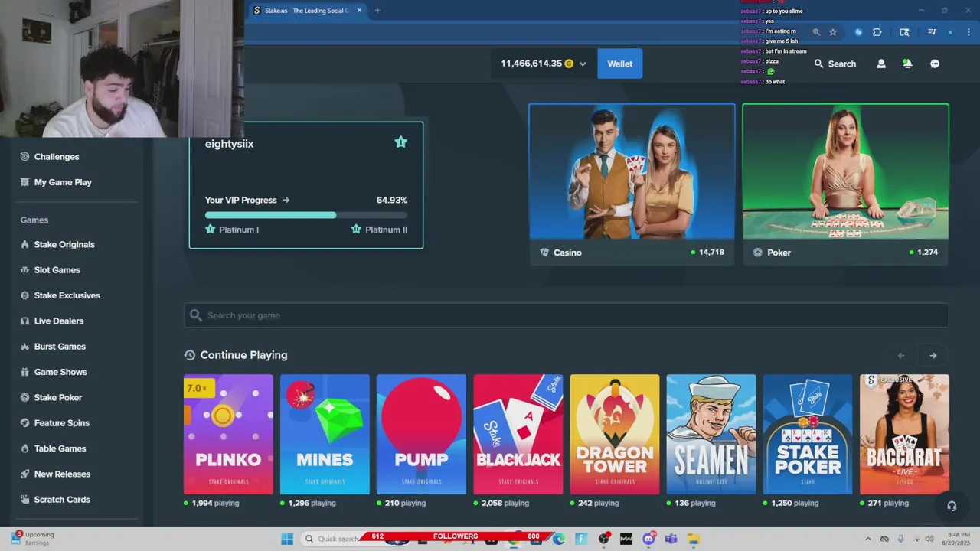Click the Wallet button
Image resolution: width=980 pixels, height=551 pixels.
(x=620, y=64)
